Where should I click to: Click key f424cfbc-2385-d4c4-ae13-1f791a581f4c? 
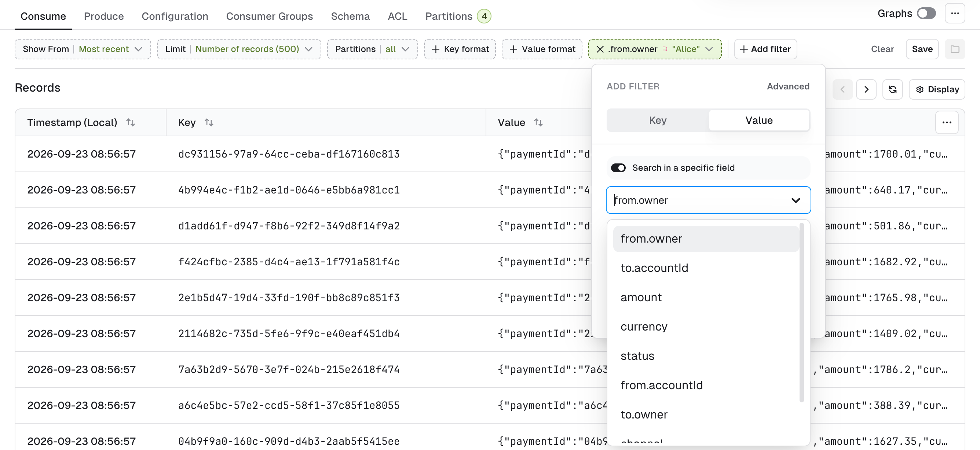click(x=289, y=262)
